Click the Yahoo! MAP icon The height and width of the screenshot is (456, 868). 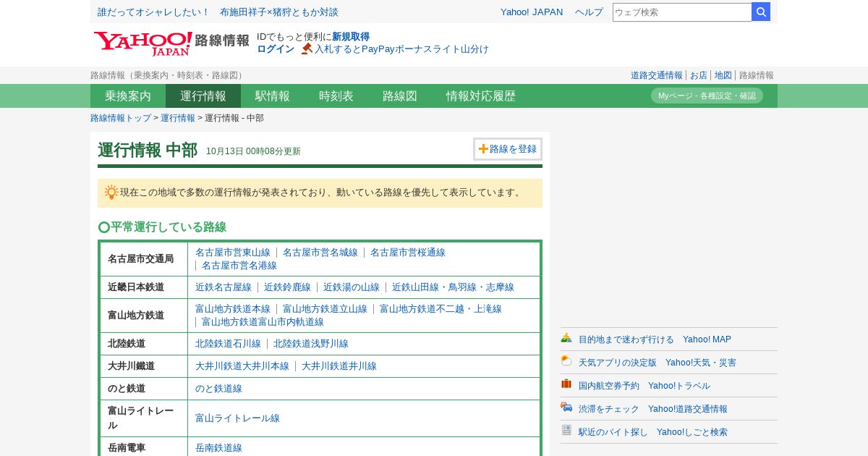point(566,338)
